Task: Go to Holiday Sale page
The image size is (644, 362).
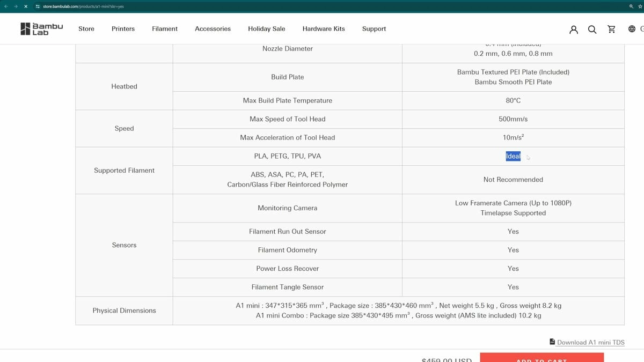Action: pyautogui.click(x=267, y=29)
